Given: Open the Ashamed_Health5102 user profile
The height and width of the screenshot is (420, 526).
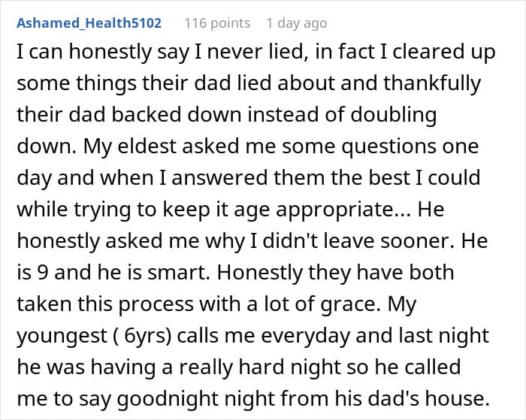Looking at the screenshot, I should (89, 23).
